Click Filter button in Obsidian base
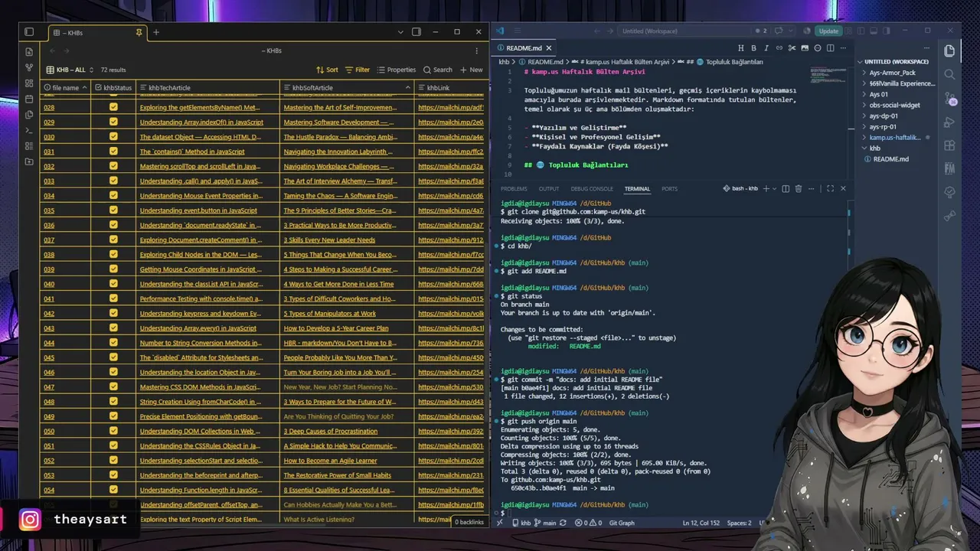Image resolution: width=980 pixels, height=551 pixels. coord(358,70)
